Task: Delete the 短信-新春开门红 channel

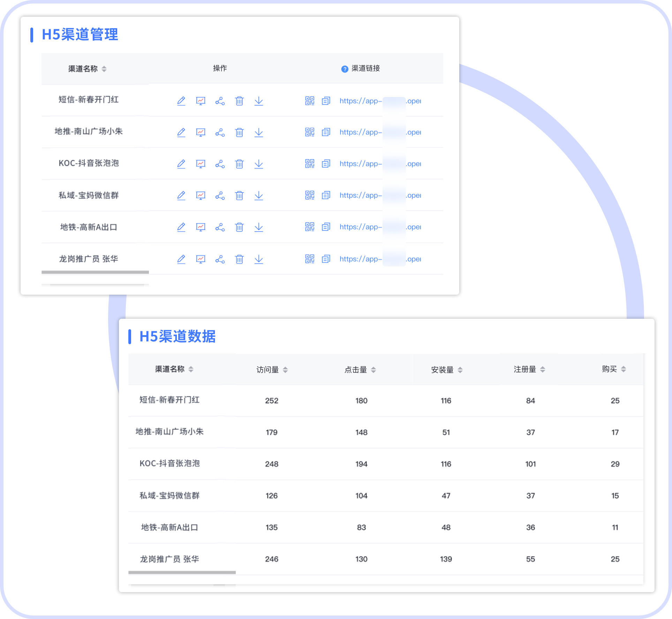Action: coord(239,101)
